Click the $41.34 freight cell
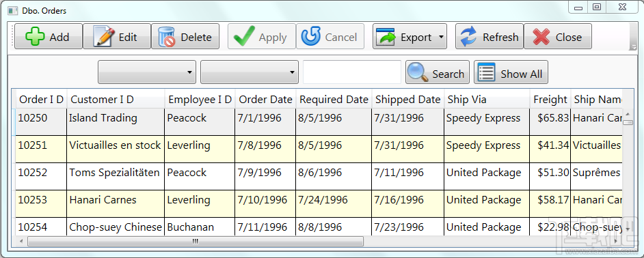 click(550, 149)
